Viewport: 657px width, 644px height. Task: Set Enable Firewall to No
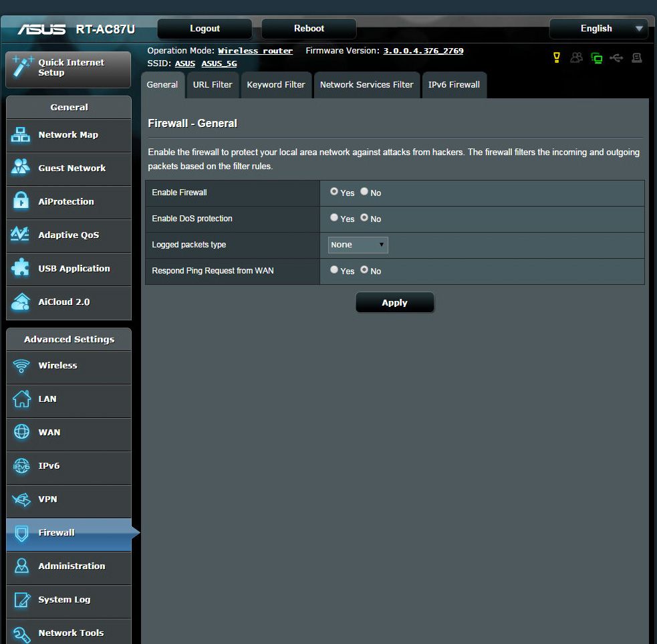(x=364, y=192)
